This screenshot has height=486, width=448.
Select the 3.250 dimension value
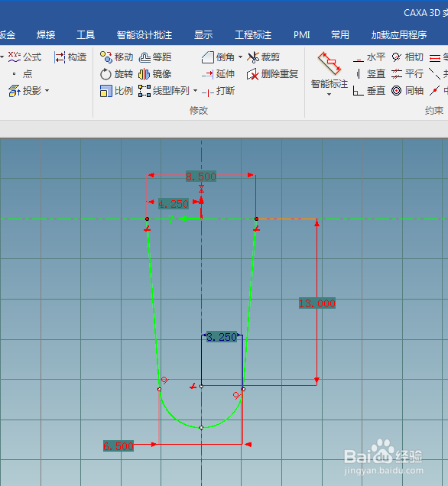click(x=222, y=337)
